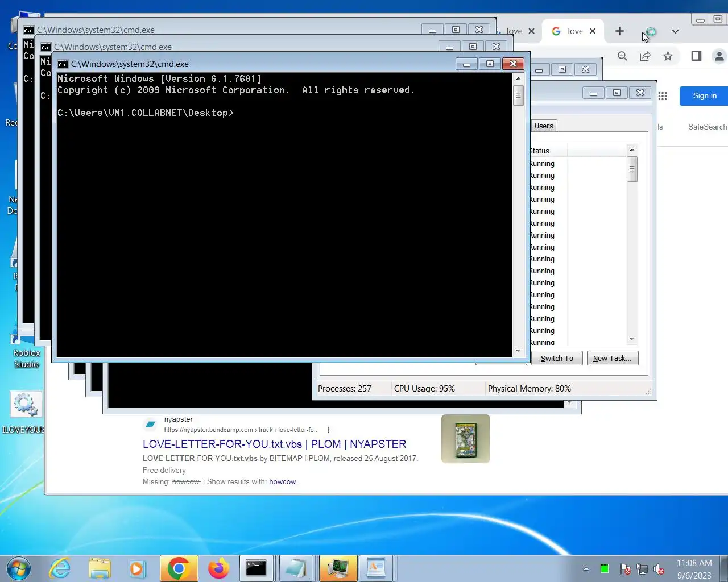Open front cmd.exe window system menu icon
The width and height of the screenshot is (728, 582).
[63, 64]
